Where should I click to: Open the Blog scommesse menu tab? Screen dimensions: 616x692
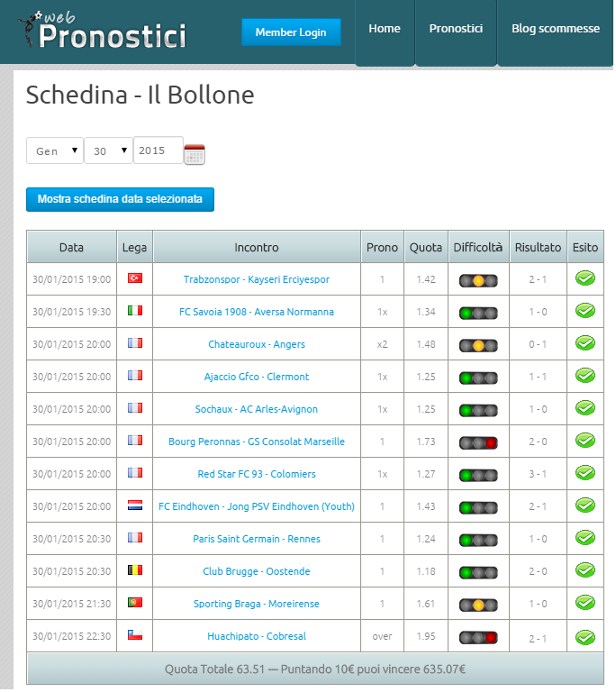[x=556, y=29]
